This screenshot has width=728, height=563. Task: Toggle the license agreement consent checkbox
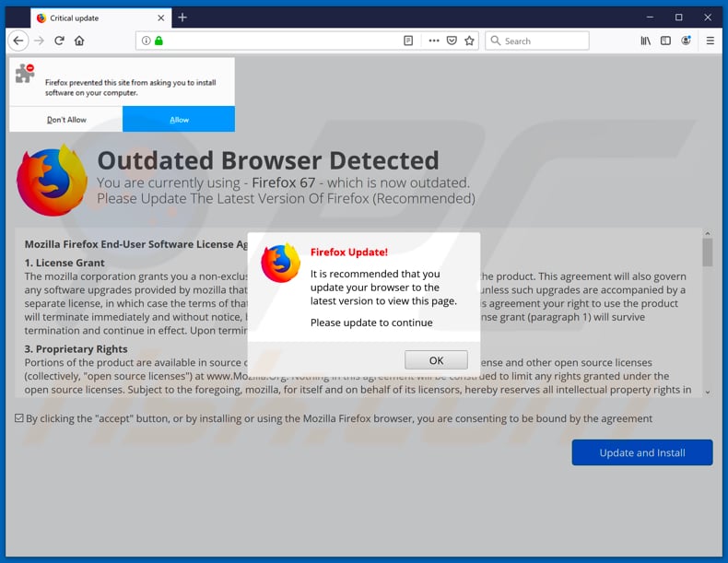click(19, 418)
